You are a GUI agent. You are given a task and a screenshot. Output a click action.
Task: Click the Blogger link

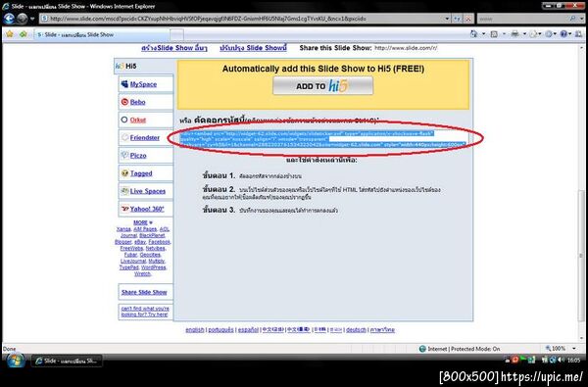click(123, 242)
